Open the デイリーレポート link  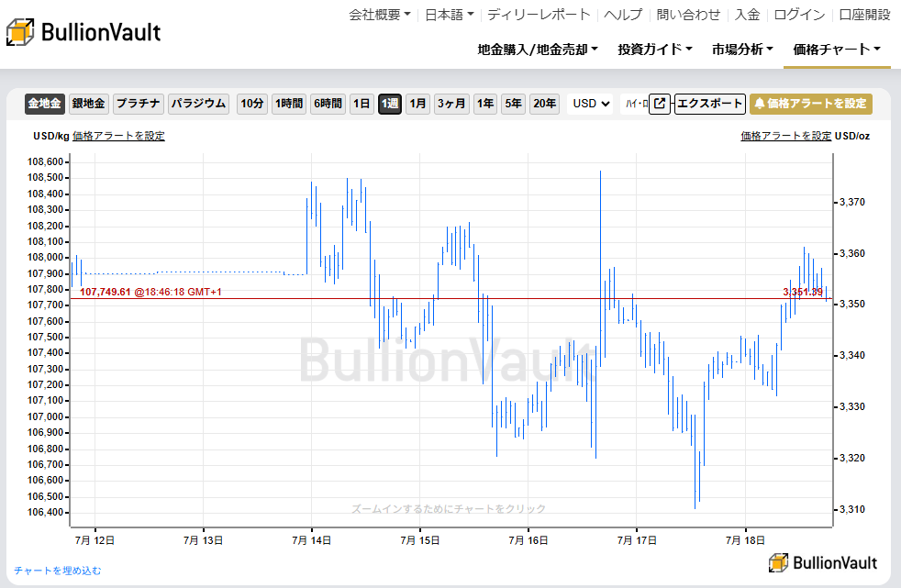(539, 15)
